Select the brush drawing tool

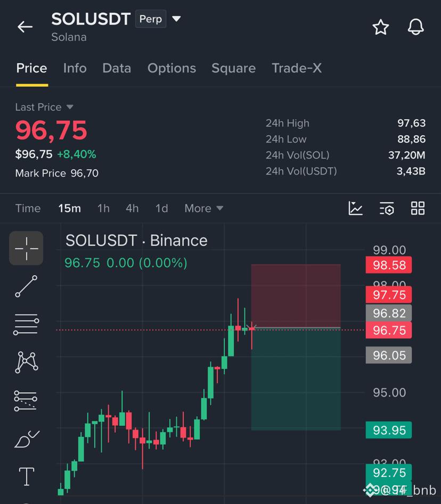pyautogui.click(x=27, y=439)
